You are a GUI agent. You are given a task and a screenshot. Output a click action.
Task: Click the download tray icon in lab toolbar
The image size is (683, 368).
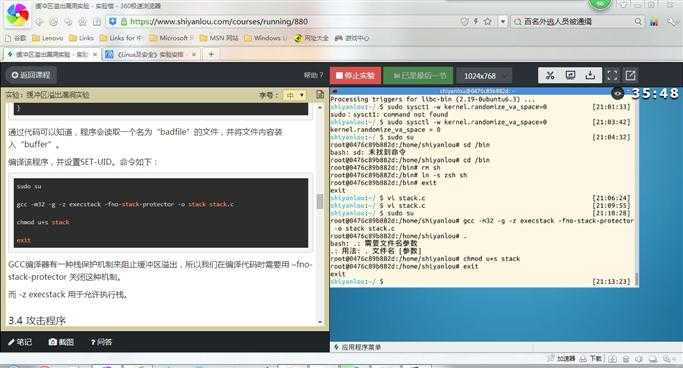click(x=590, y=75)
